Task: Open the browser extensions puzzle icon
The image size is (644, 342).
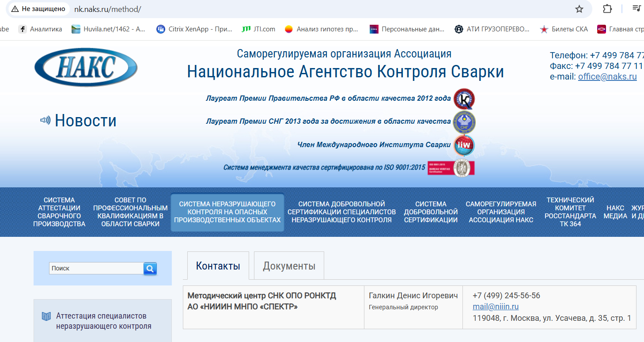Action: (607, 9)
